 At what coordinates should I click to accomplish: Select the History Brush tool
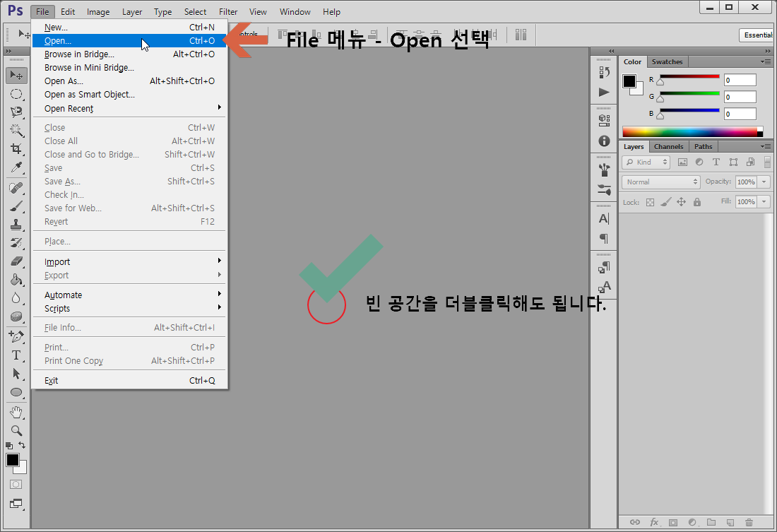pos(16,243)
